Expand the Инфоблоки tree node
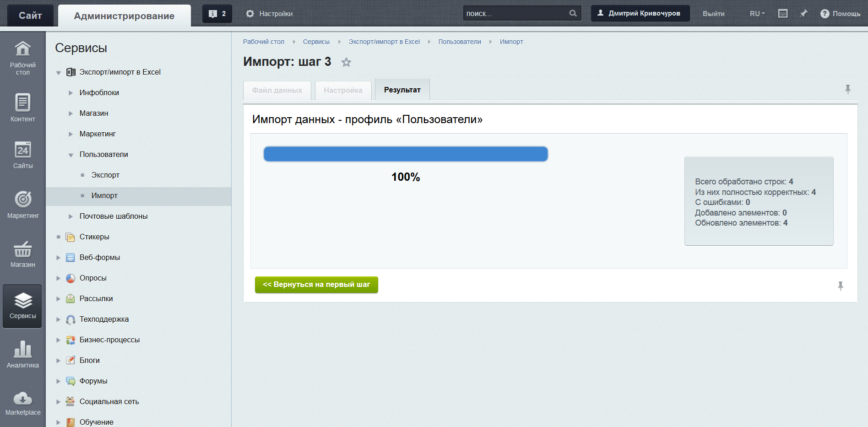This screenshot has height=427, width=868. tap(71, 93)
